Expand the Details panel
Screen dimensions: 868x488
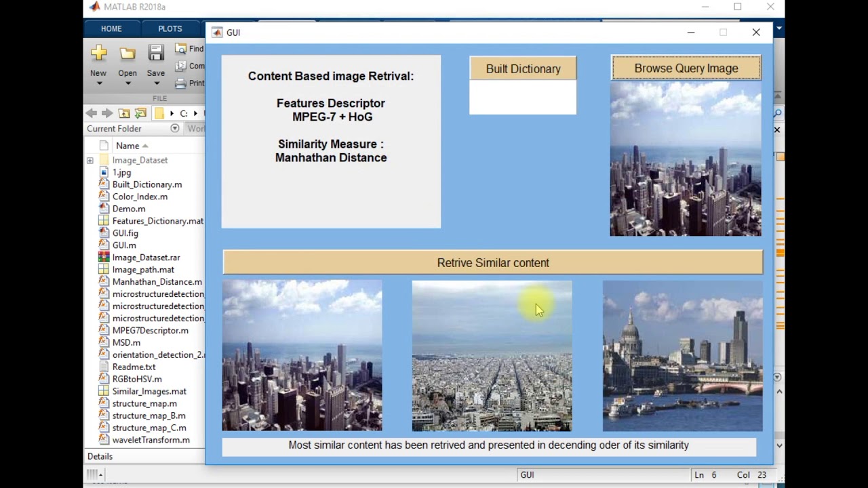100,457
